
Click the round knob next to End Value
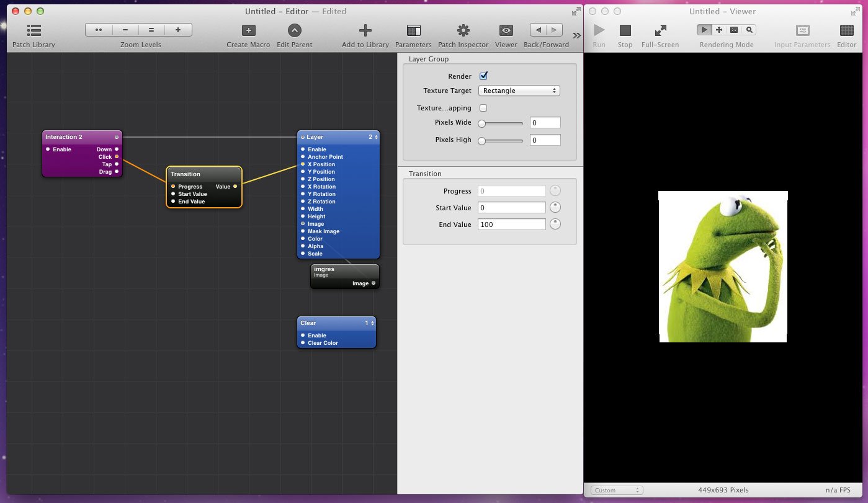point(555,224)
